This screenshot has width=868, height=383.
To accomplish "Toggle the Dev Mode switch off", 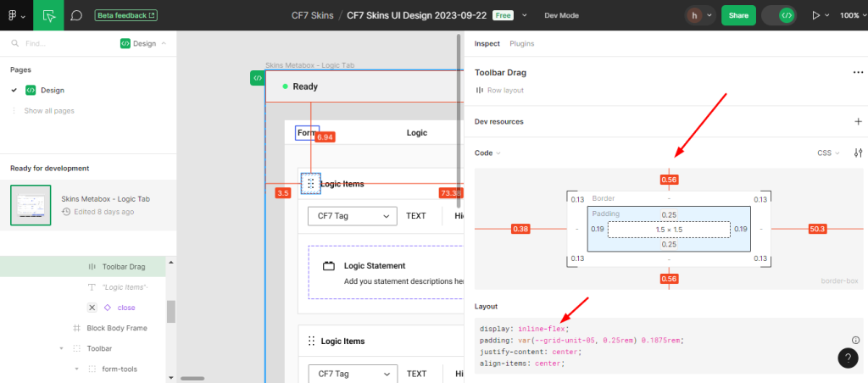I will (778, 15).
